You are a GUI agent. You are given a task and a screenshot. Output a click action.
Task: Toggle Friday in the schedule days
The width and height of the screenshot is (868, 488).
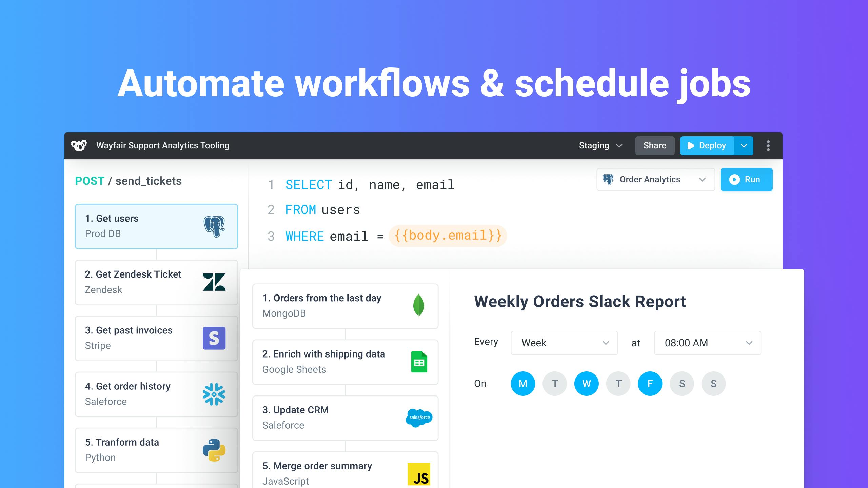pos(650,384)
